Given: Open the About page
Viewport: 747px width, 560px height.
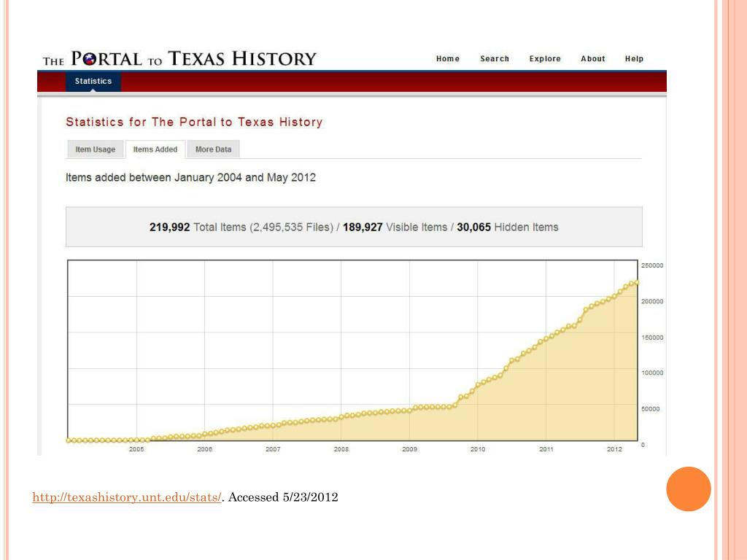Looking at the screenshot, I should pos(592,58).
